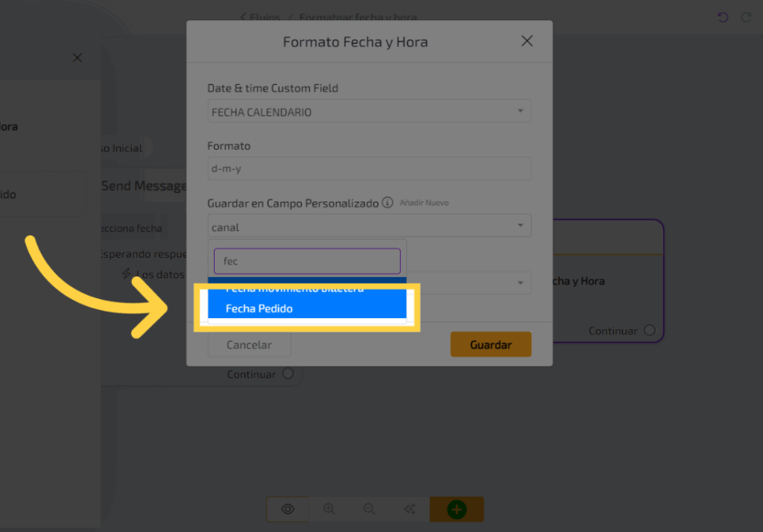763x532 pixels.
Task: Open the FECHA CALENDARIO dropdown
Action: 369,112
